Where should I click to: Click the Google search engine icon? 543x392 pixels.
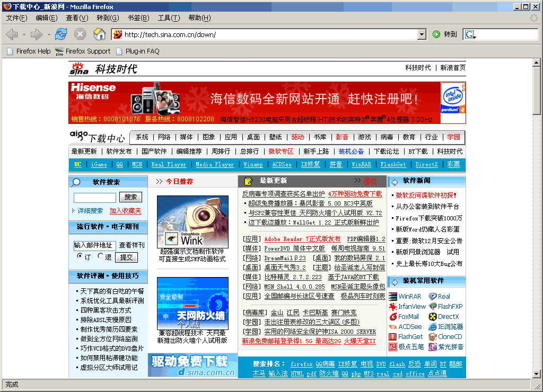coord(470,34)
